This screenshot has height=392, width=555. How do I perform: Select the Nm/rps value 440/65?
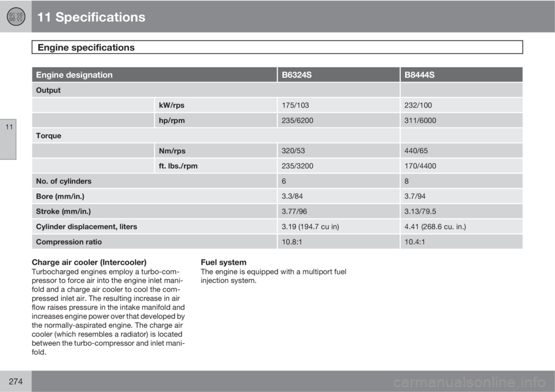416,151
